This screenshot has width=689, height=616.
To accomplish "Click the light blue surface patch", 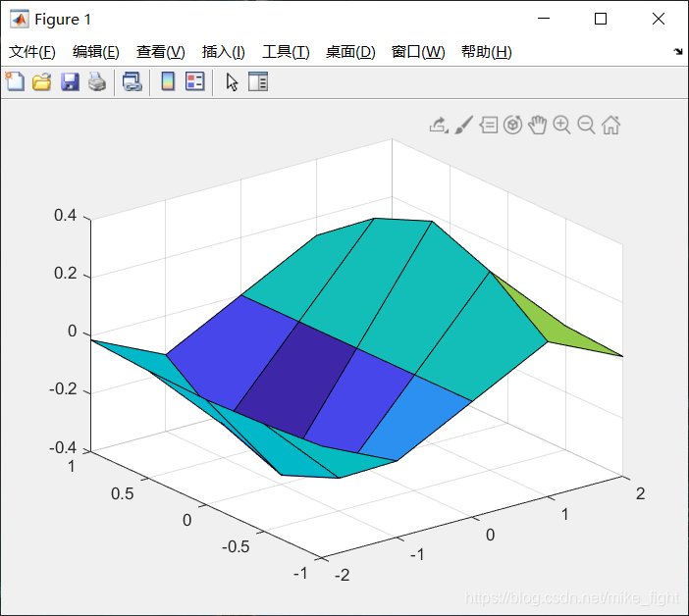I will 414,417.
